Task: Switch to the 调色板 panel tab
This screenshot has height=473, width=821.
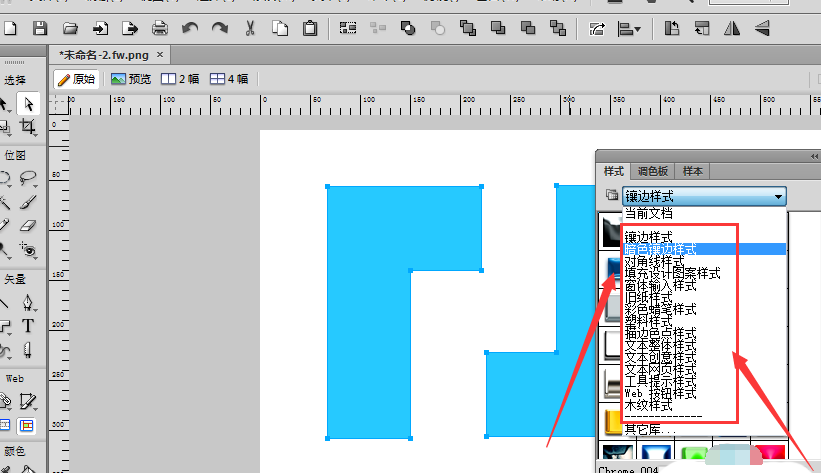Action: (x=652, y=171)
